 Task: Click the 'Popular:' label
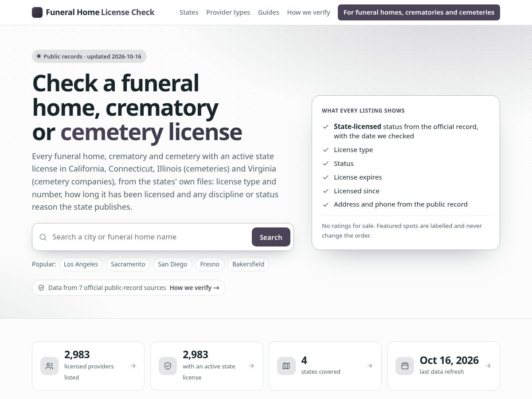pos(44,264)
